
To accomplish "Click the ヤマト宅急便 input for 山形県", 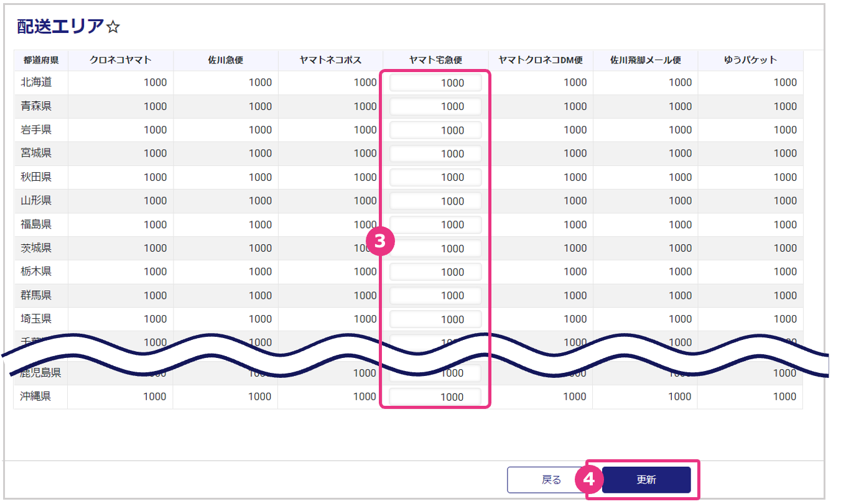I will tap(435, 201).
